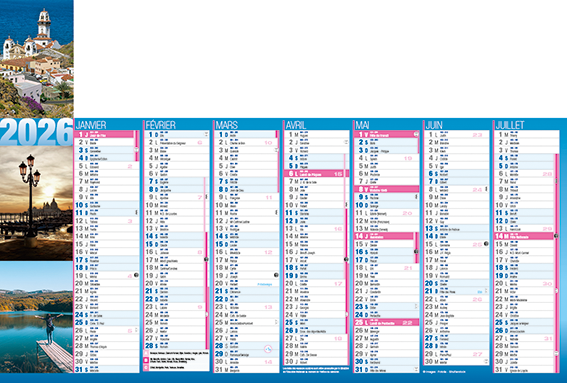Select the pink 25 L Pentecôte row in May
The width and height of the screenshot is (567, 383).
coord(387,322)
